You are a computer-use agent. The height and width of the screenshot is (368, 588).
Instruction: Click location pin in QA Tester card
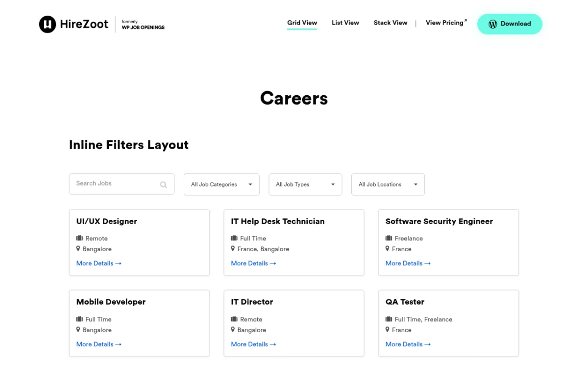(388, 330)
